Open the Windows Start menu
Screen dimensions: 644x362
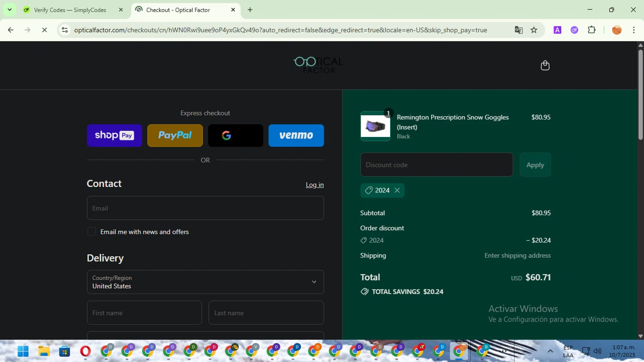(23, 351)
